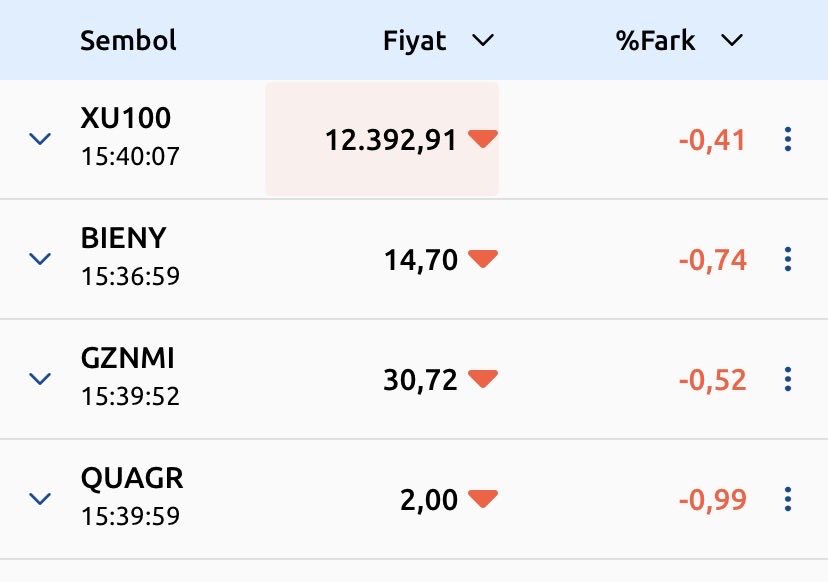Select the QUAGR symbol name
Viewport: 828px width, 582px height.
(132, 478)
